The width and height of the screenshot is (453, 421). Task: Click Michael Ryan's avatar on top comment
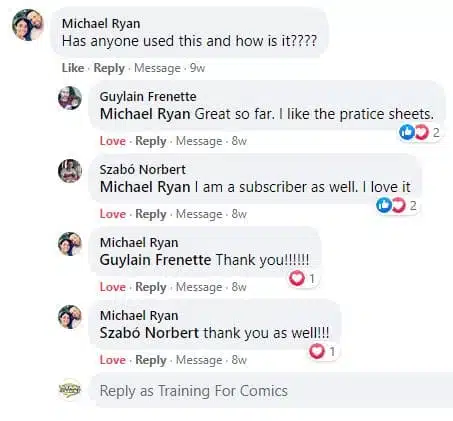27,25
